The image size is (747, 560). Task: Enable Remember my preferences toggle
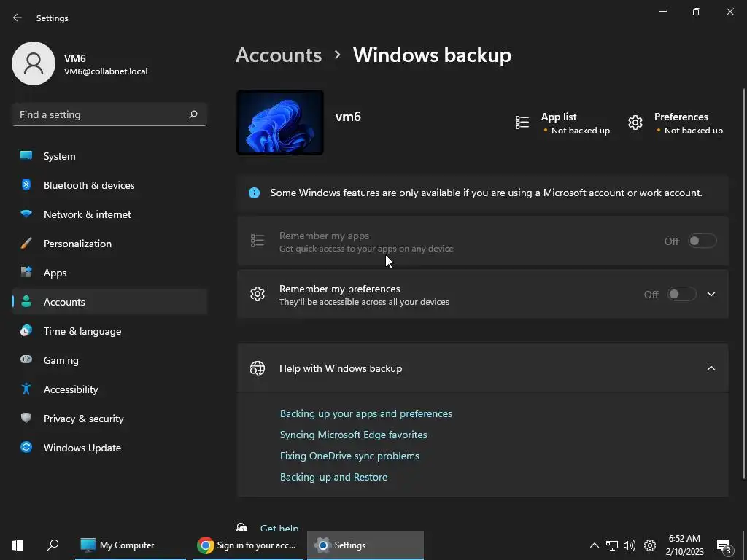[681, 295]
